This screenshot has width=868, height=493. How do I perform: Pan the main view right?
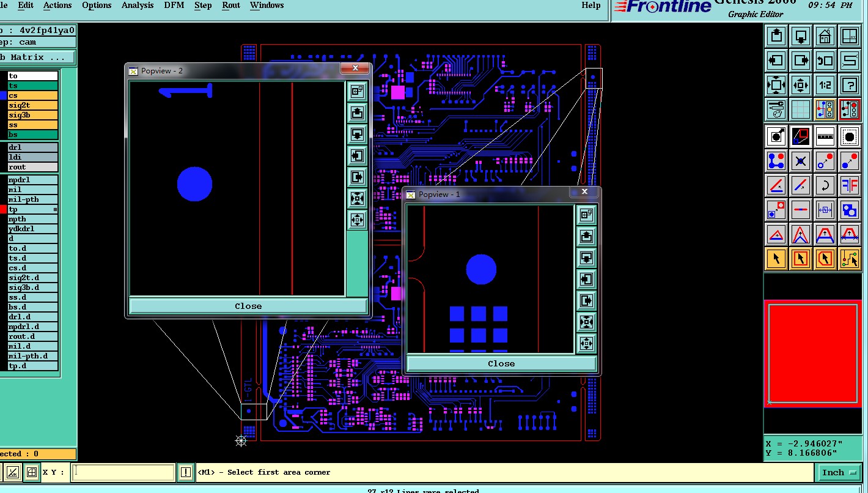tap(801, 61)
